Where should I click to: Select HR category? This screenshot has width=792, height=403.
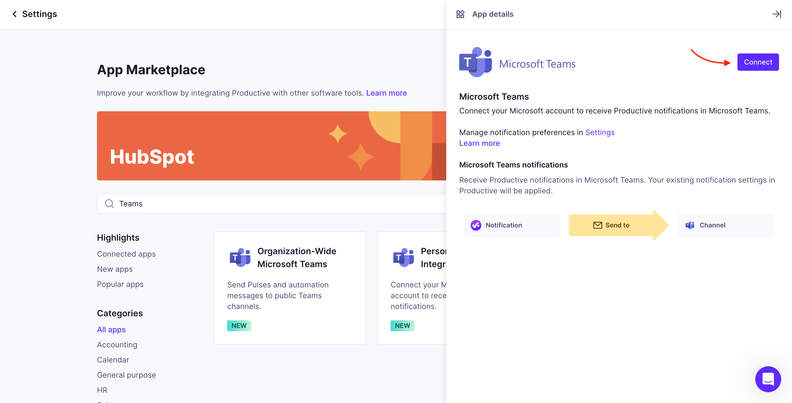[x=102, y=390]
